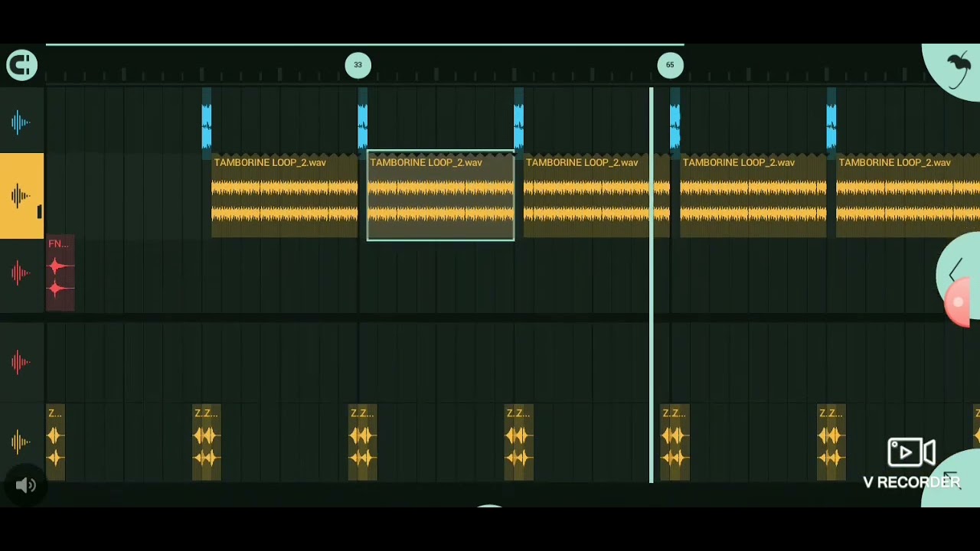
Task: Select the red FN... clip
Action: pyautogui.click(x=60, y=273)
